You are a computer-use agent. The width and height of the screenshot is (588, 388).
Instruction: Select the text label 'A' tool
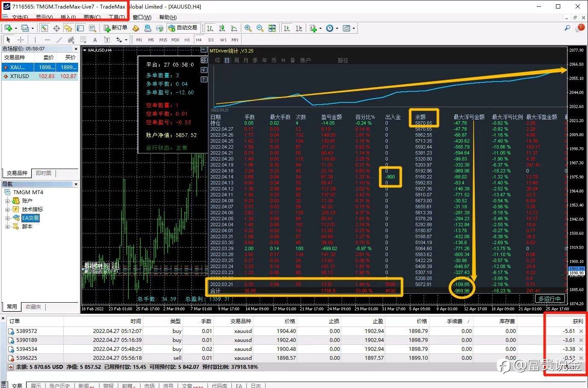(x=95, y=40)
